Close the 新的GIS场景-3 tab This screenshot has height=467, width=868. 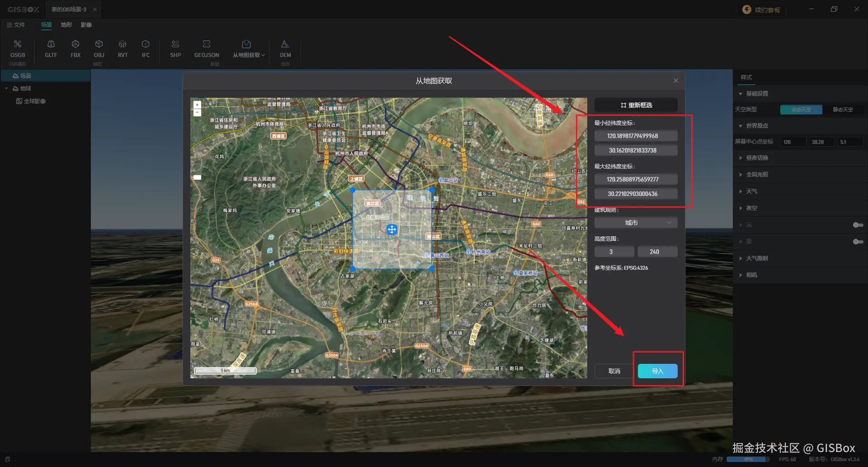tap(94, 10)
